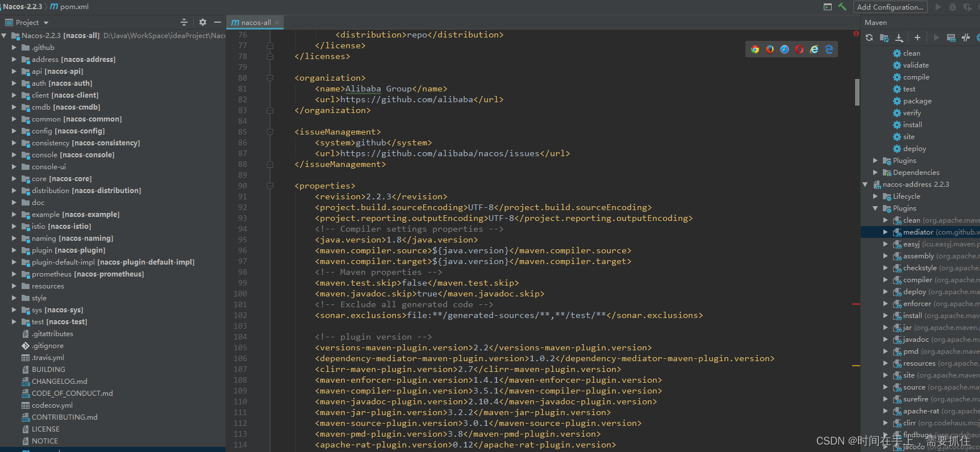Click pom.xml breadcrumb in navigation bar
980x452 pixels.
pyautogui.click(x=69, y=7)
